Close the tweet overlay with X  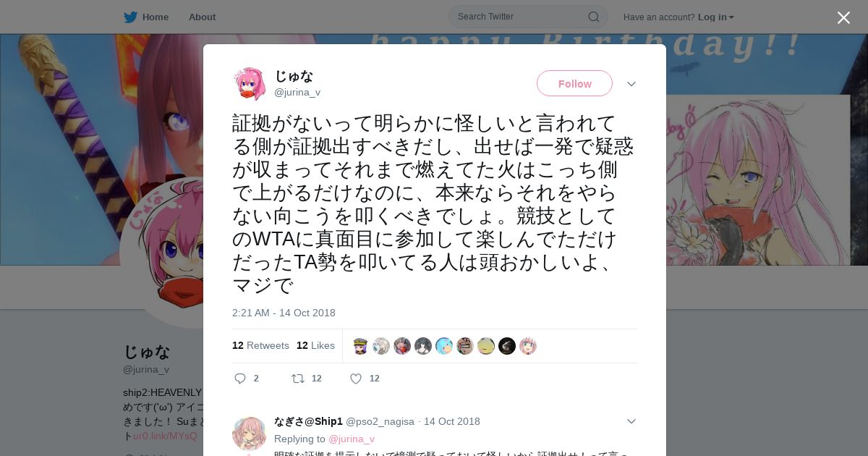843,17
